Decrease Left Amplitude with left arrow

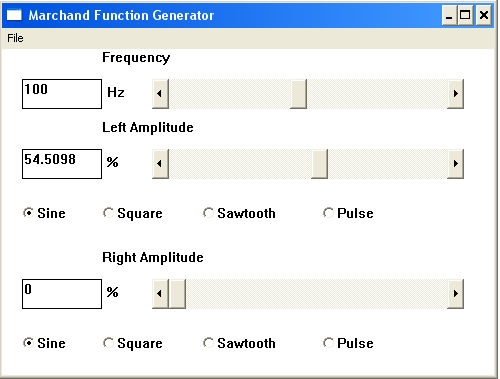[x=160, y=164]
